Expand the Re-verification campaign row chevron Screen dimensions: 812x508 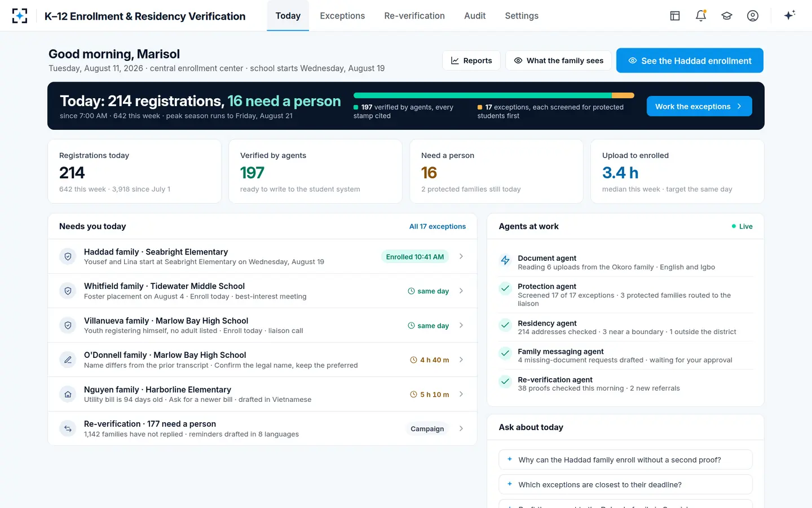(x=461, y=428)
